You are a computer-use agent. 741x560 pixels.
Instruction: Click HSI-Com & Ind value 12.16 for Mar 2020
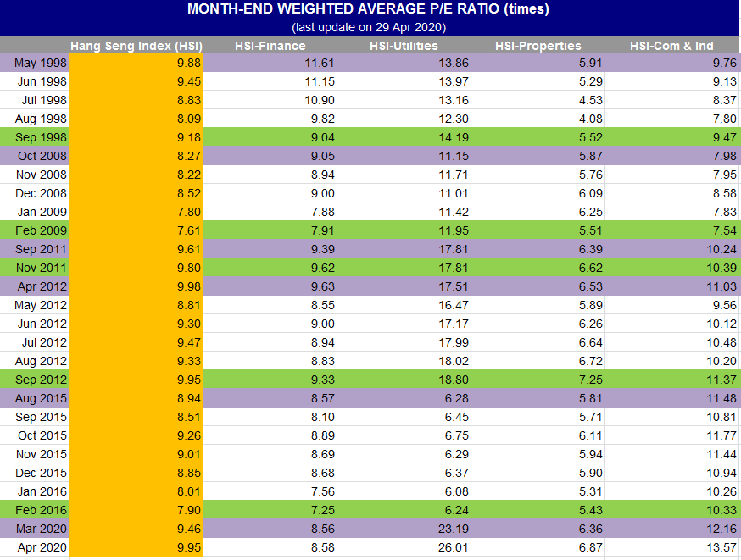pos(721,529)
